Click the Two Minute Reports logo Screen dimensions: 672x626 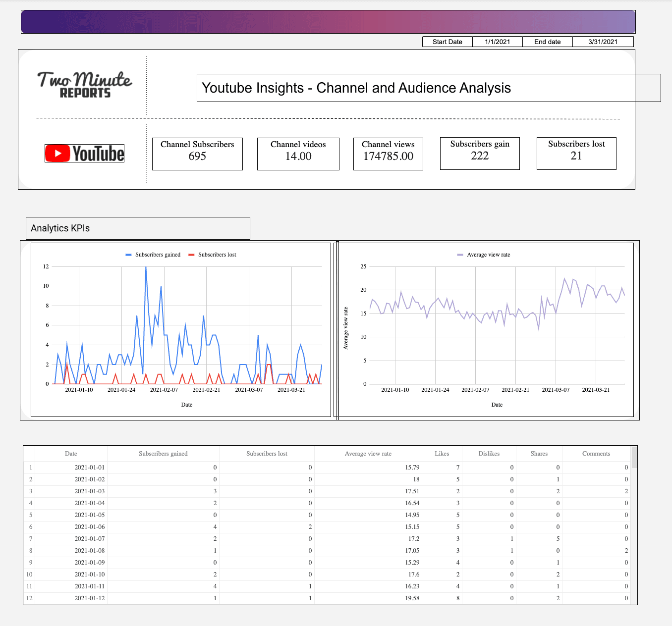pyautogui.click(x=84, y=85)
